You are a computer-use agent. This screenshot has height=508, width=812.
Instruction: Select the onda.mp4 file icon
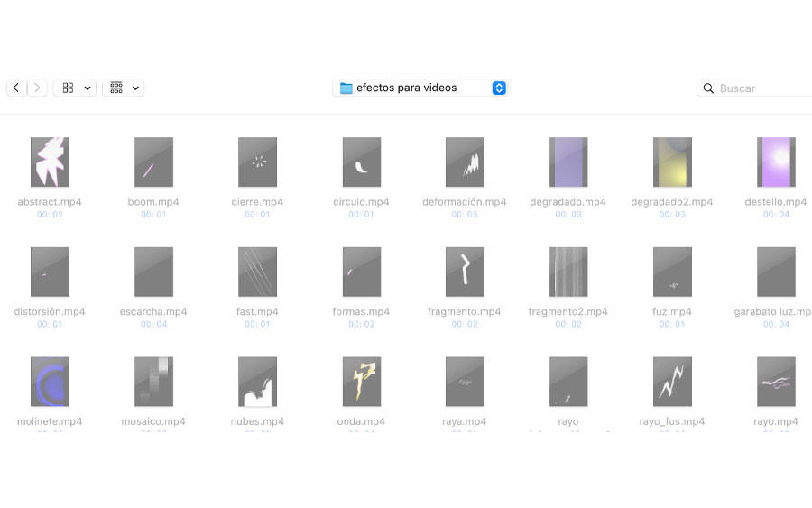click(x=361, y=382)
